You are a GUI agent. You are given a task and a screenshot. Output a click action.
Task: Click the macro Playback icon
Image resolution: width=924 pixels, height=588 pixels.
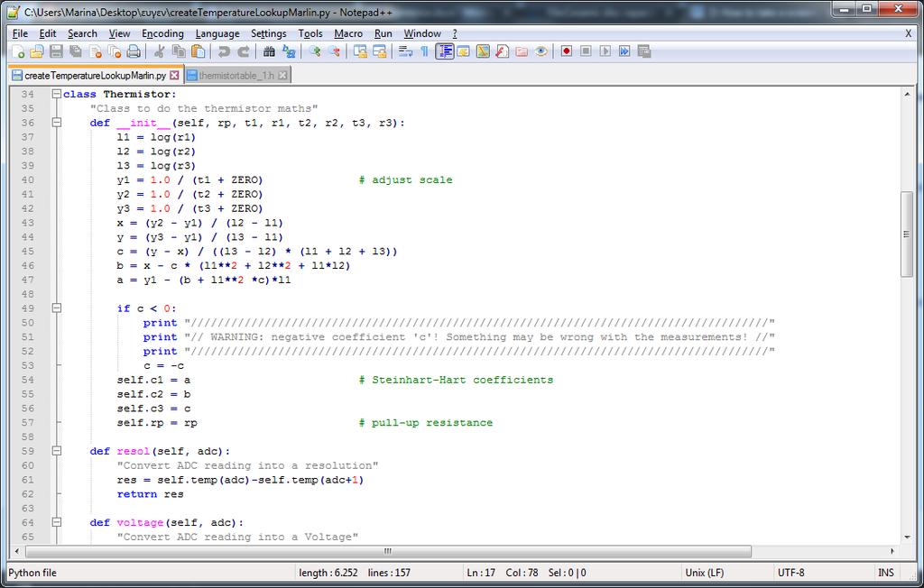tap(605, 51)
